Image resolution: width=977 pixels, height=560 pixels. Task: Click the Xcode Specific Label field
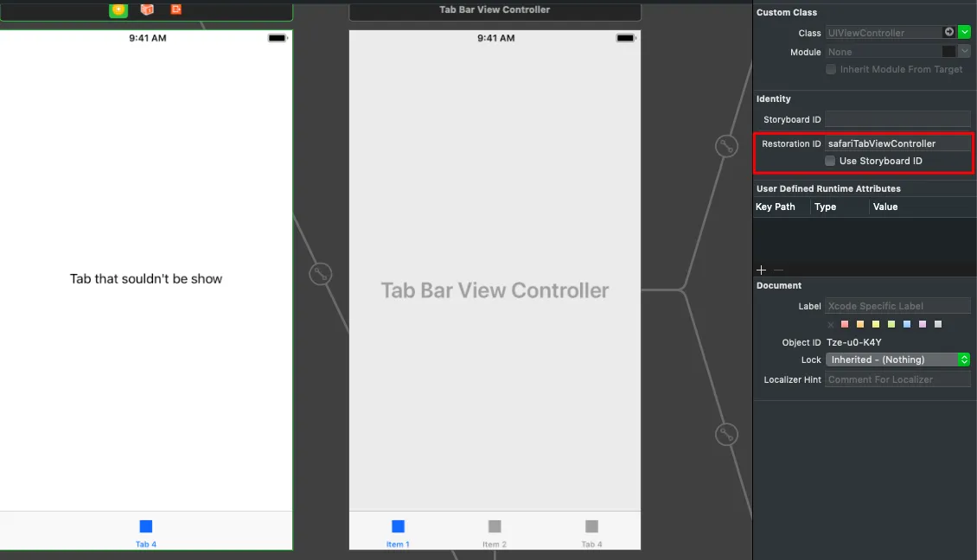[x=897, y=306]
